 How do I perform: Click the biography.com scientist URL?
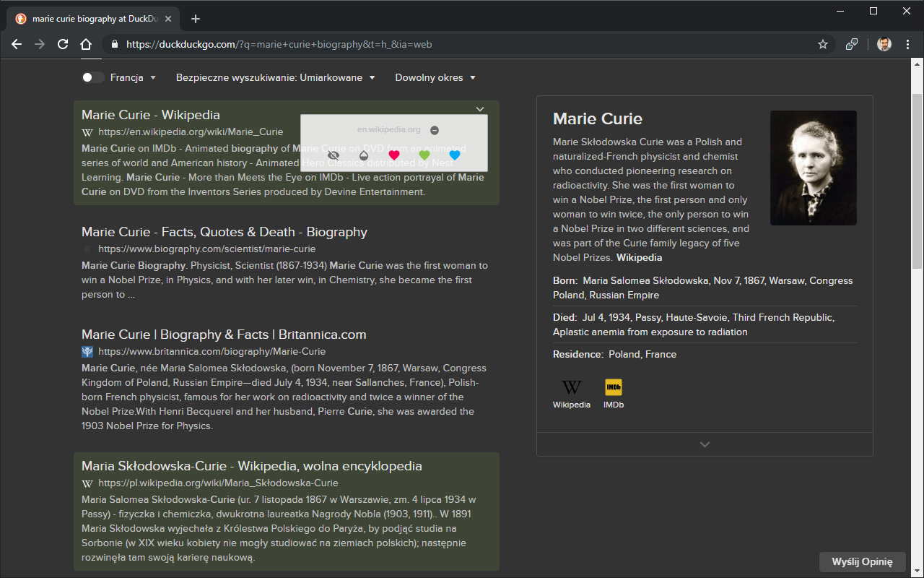[x=207, y=249]
